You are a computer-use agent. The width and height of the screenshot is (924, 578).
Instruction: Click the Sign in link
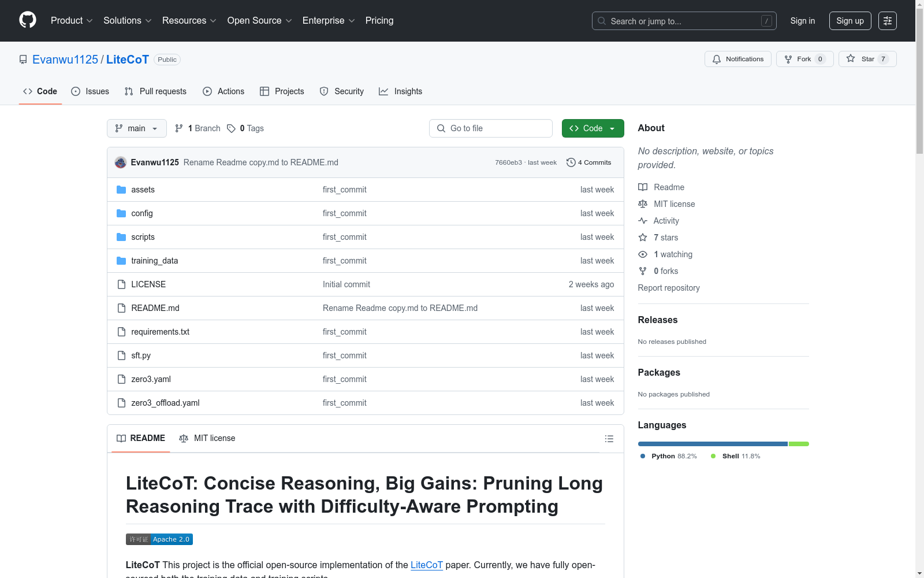click(803, 21)
